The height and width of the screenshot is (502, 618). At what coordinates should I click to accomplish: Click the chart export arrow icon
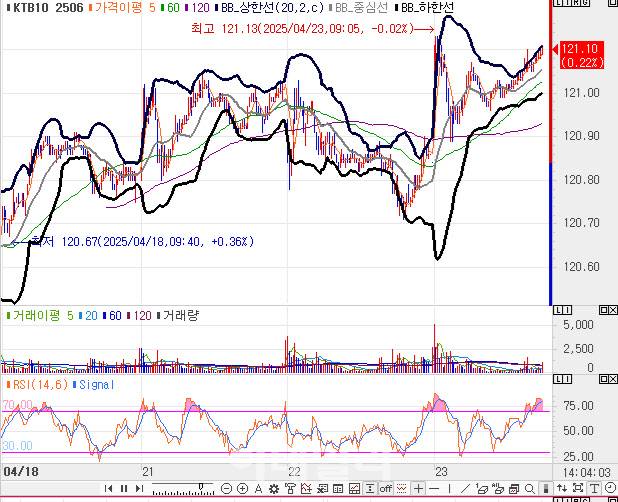click(x=322, y=489)
